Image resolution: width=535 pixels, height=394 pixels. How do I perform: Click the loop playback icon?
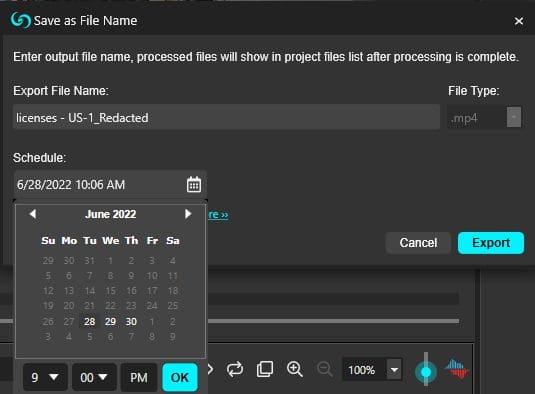(235, 369)
